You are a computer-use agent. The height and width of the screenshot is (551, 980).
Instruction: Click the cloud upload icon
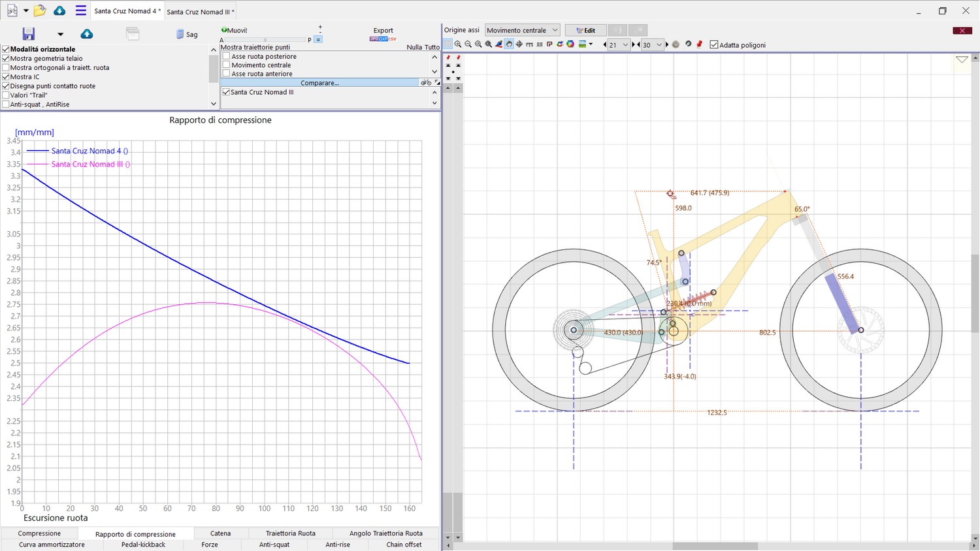pyautogui.click(x=86, y=34)
